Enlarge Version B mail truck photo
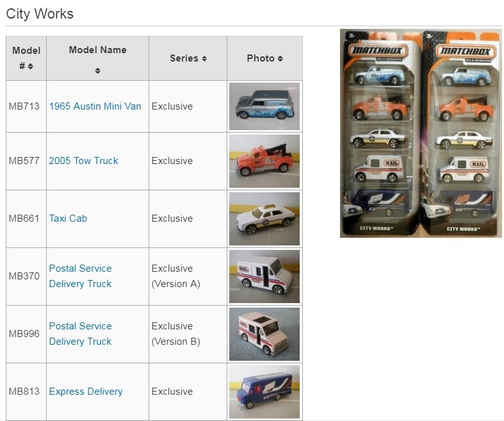Image resolution: width=504 pixels, height=421 pixels. [x=264, y=334]
